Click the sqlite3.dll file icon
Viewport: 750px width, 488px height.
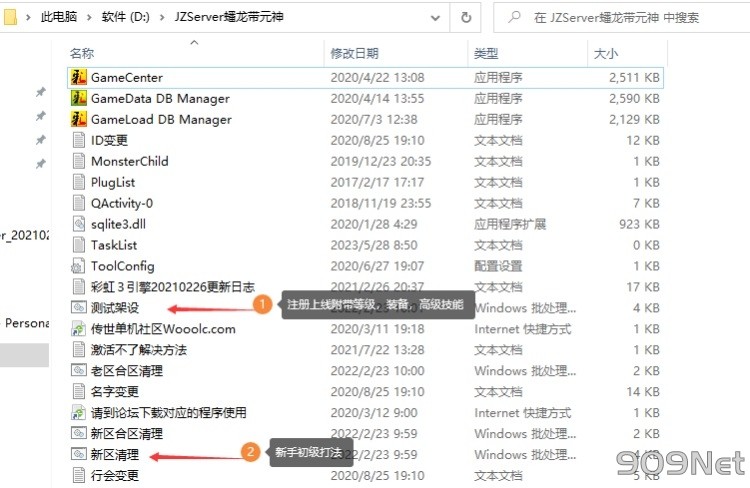coord(79,224)
